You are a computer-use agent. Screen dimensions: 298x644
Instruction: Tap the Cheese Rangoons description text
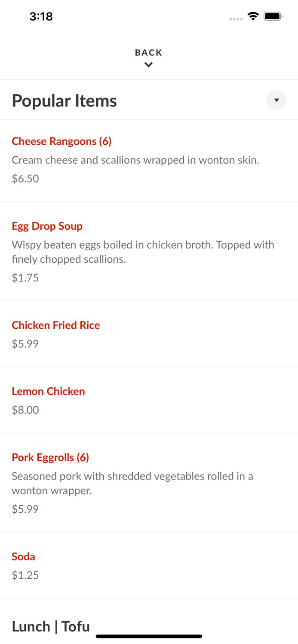pyautogui.click(x=135, y=160)
